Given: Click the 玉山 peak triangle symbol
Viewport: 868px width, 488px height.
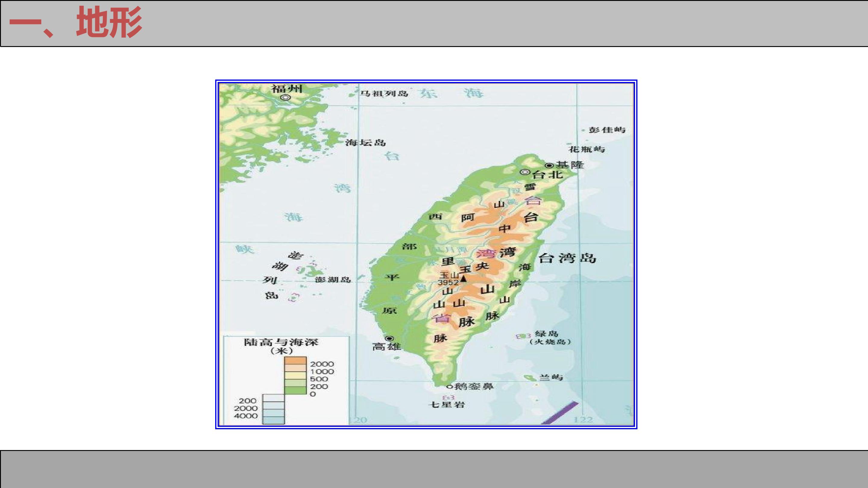Looking at the screenshot, I should (464, 279).
